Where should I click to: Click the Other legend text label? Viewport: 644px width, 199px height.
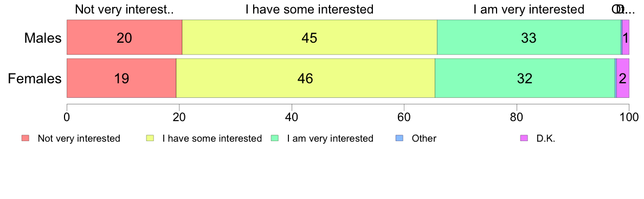pos(424,138)
